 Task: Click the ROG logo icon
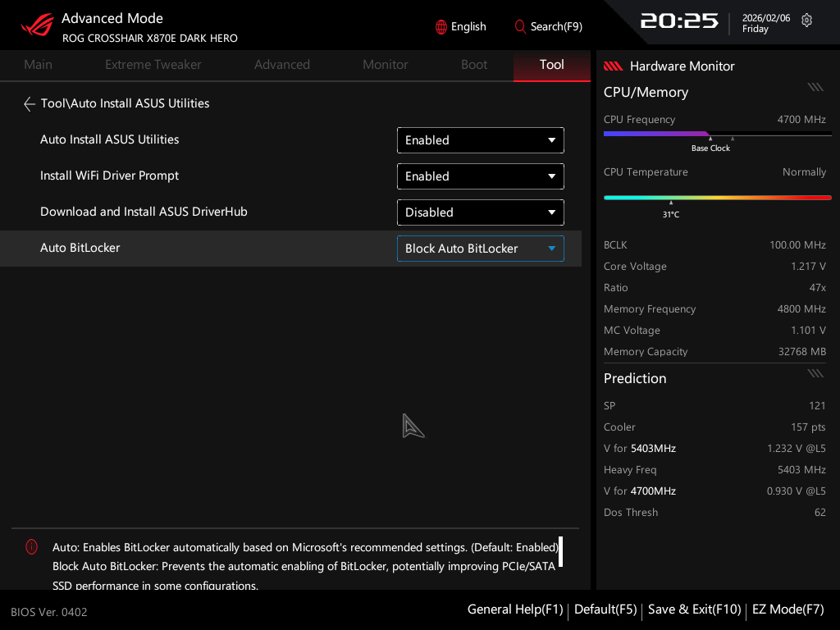point(37,25)
